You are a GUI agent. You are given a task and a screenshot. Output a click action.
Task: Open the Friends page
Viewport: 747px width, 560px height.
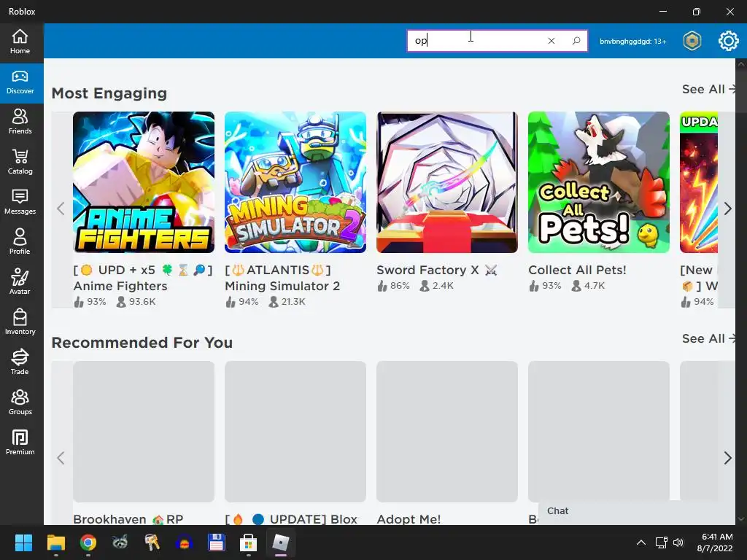[20, 122]
